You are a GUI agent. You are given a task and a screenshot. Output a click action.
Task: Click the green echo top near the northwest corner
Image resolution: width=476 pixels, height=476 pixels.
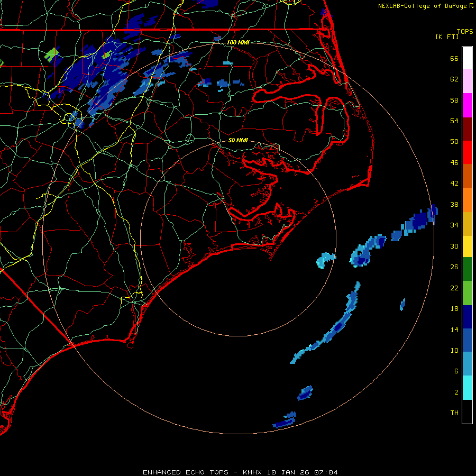coord(52,54)
